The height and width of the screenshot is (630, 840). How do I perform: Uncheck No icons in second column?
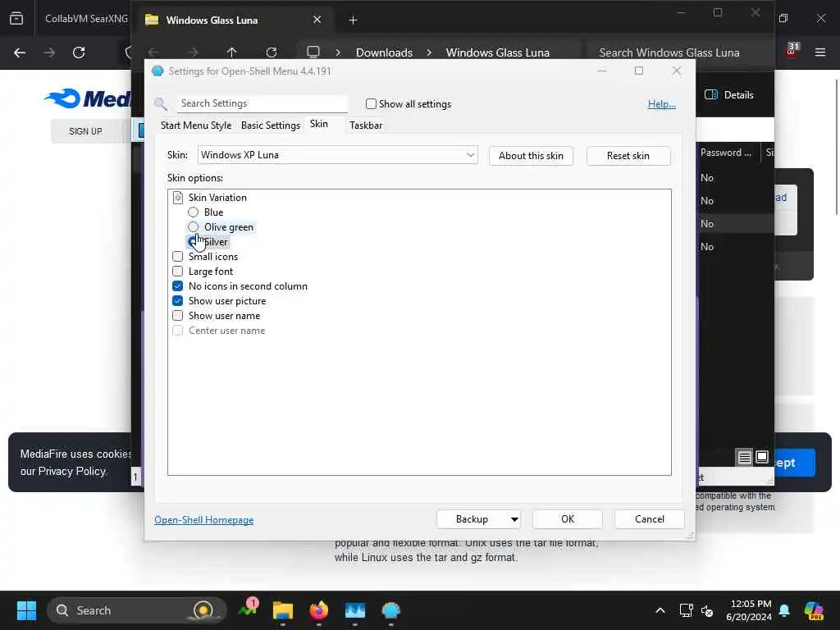[178, 286]
